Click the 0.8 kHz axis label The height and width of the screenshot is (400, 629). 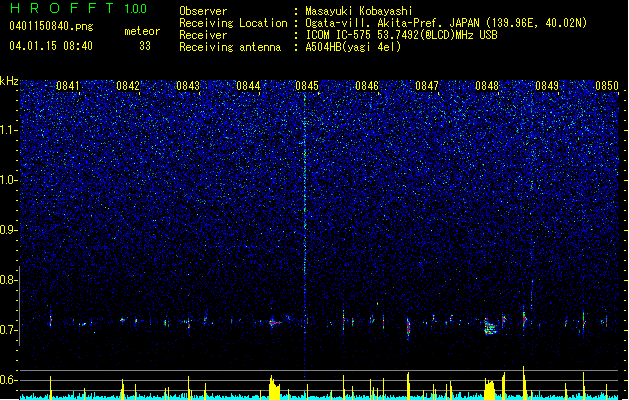[x=9, y=280]
